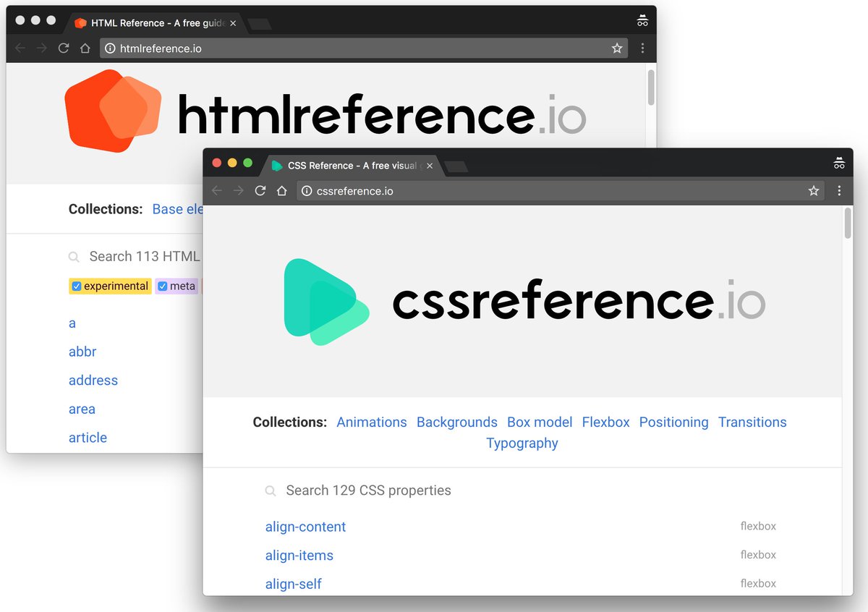Open the Box model collection
Viewport: 868px width, 612px height.
(x=540, y=422)
